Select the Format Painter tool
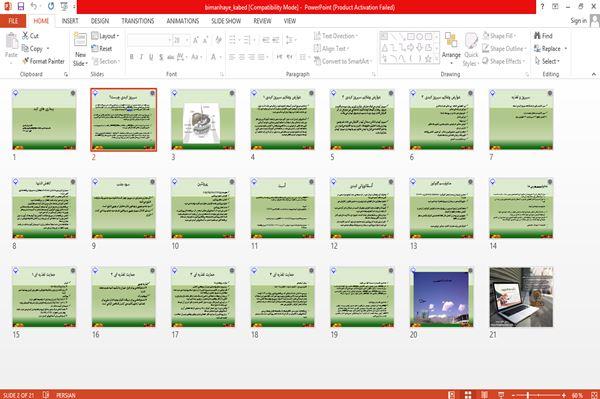Image resolution: width=600 pixels, height=399 pixels. tap(43, 61)
